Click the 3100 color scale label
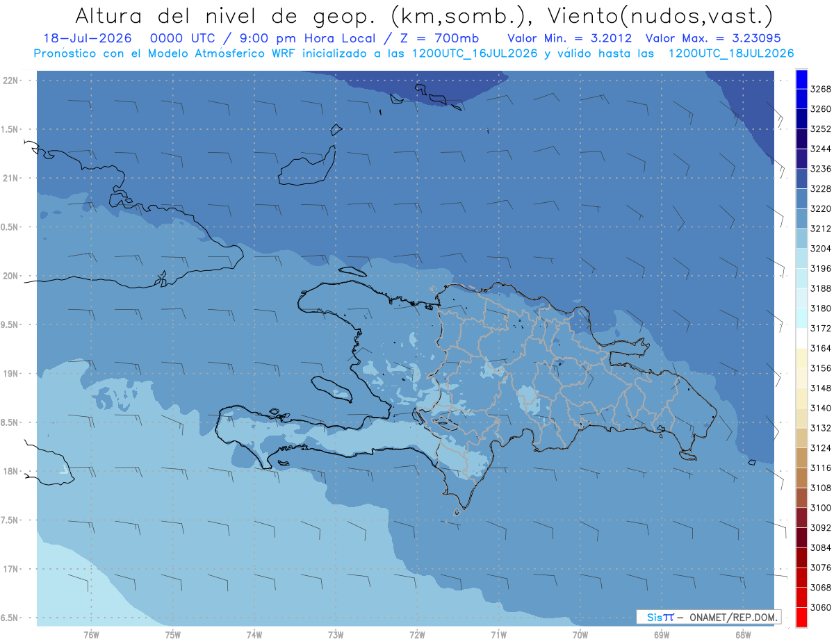Image resolution: width=834 pixels, height=644 pixels. [821, 508]
